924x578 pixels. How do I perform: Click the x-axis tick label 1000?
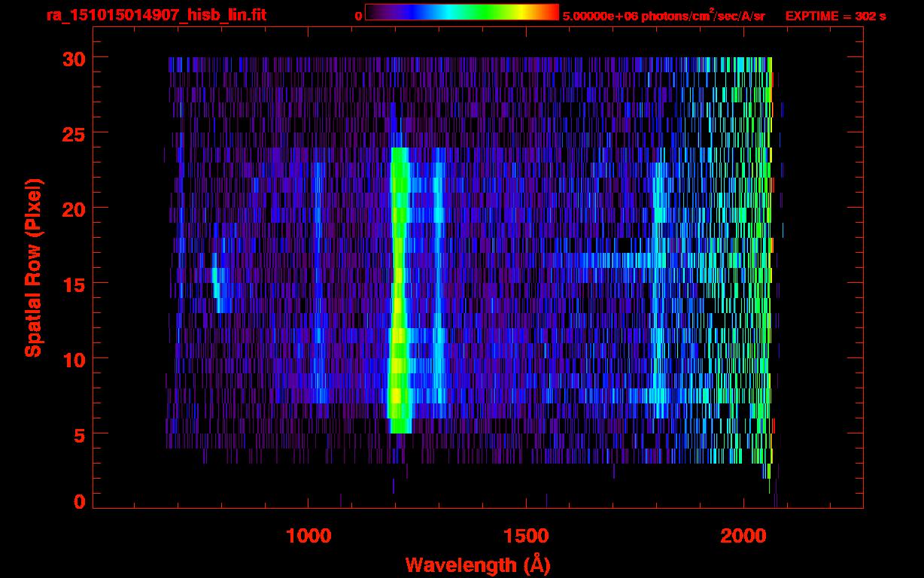[309, 535]
